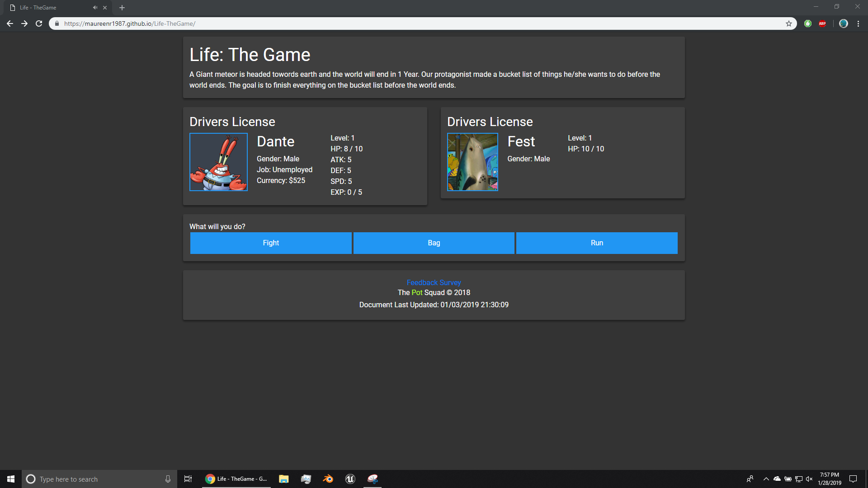Screen dimensions: 868x488
Task: Toggle the muted volume tray icon
Action: coord(809,479)
